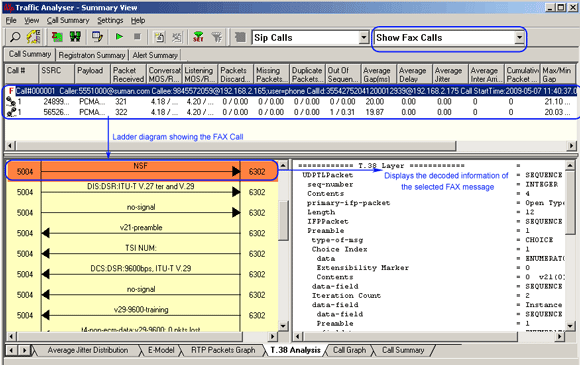Sort by the Packet Received column header
580x365 pixels.
[x=128, y=74]
